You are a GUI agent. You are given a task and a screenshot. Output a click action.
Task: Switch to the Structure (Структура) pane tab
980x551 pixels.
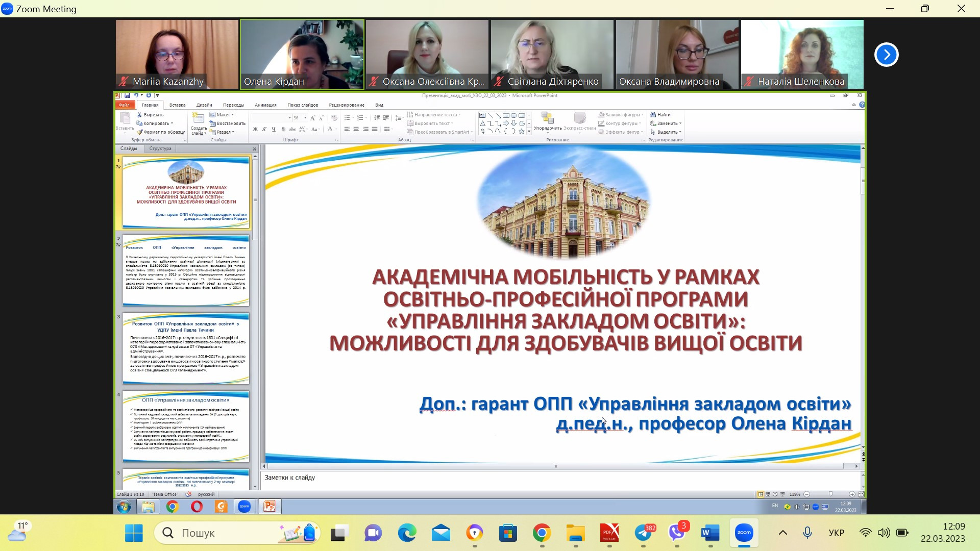(160, 148)
